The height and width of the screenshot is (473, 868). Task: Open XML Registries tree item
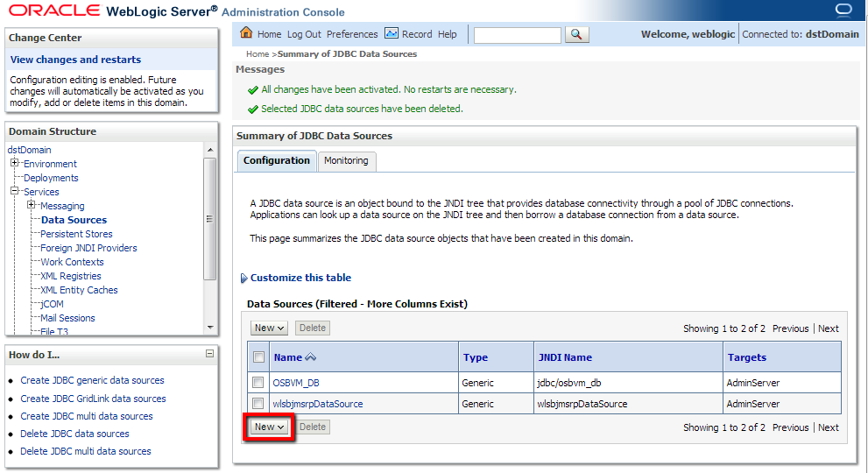tap(71, 276)
